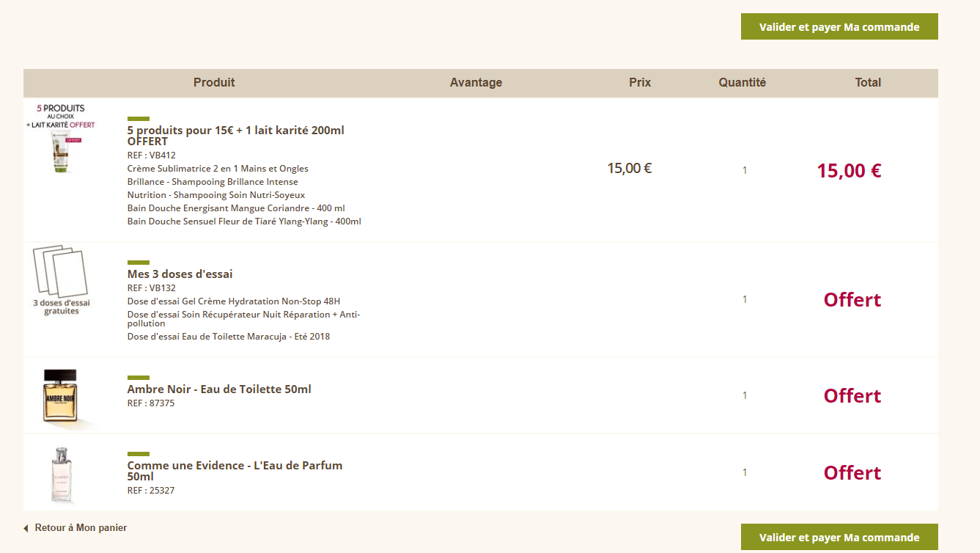The height and width of the screenshot is (553, 980).
Task: Click the Produit column header
Action: (214, 83)
